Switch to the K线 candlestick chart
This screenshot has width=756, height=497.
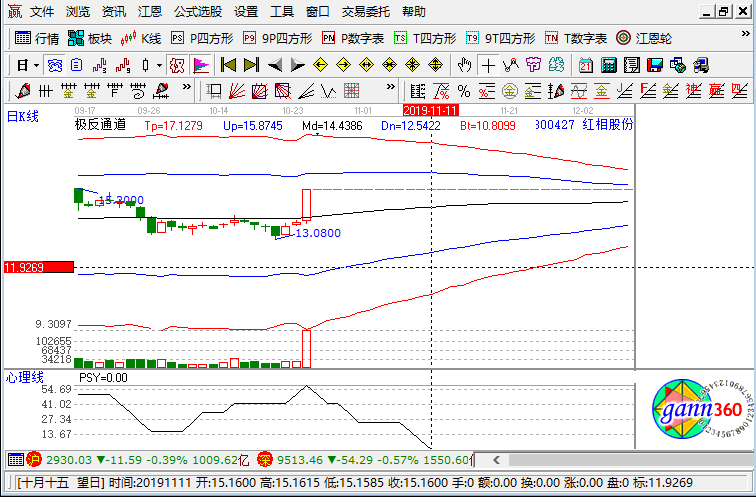(x=140, y=38)
